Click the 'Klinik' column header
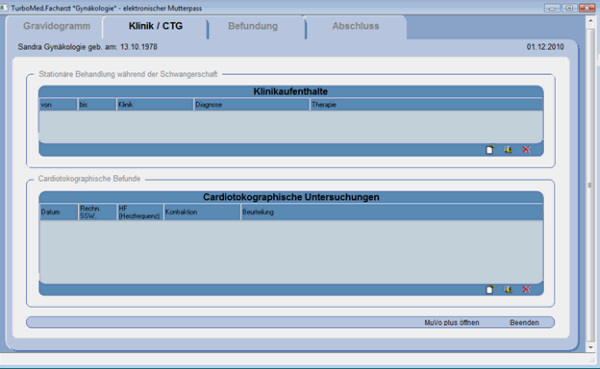 click(155, 104)
